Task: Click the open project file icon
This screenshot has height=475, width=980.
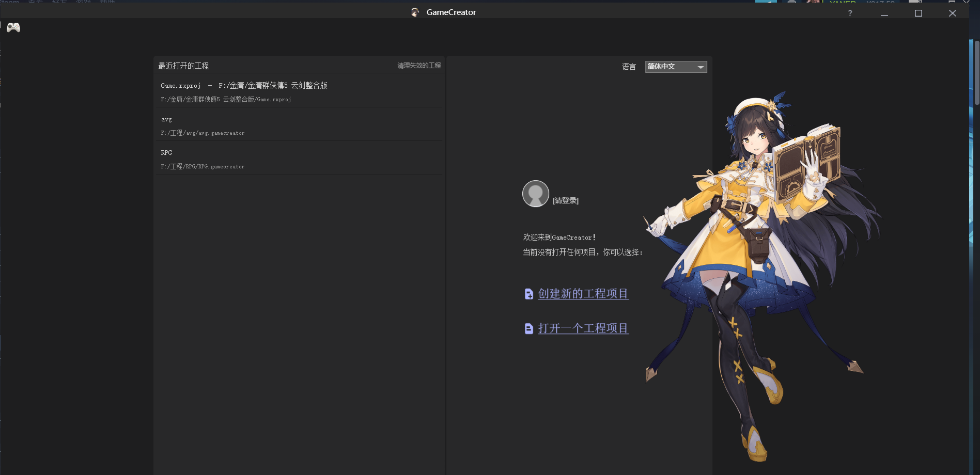Action: coord(528,328)
